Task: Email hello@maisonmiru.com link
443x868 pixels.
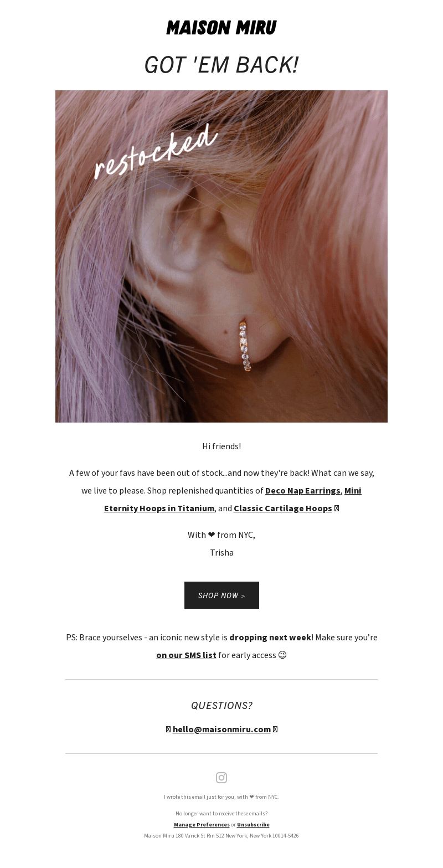Action: pos(221,730)
